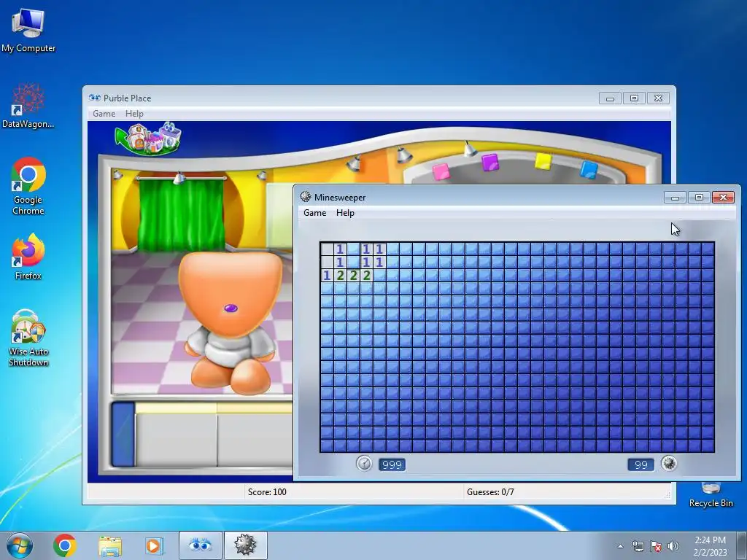Screen dimensions: 747x560
Task: Click the Minesweeper clock timer icon
Action: pos(364,463)
